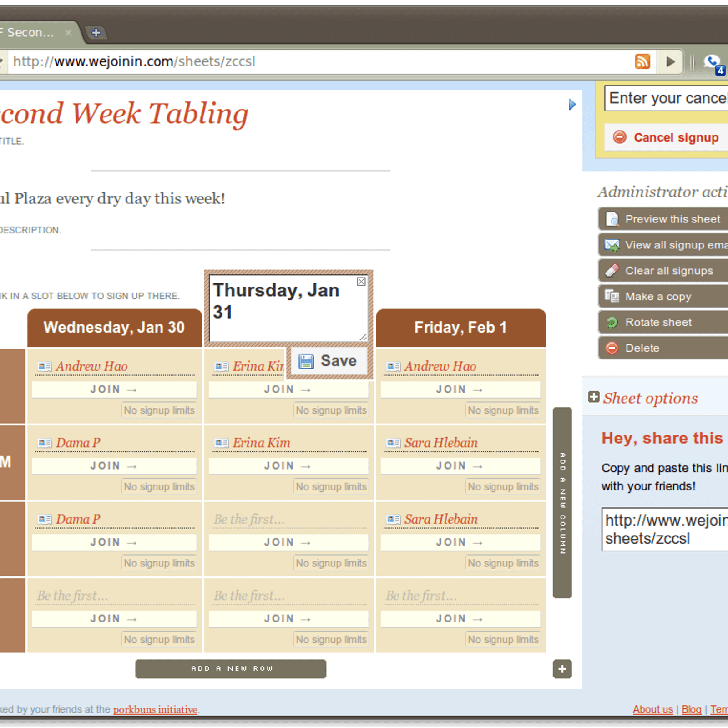Save the Thursday column title

[329, 361]
